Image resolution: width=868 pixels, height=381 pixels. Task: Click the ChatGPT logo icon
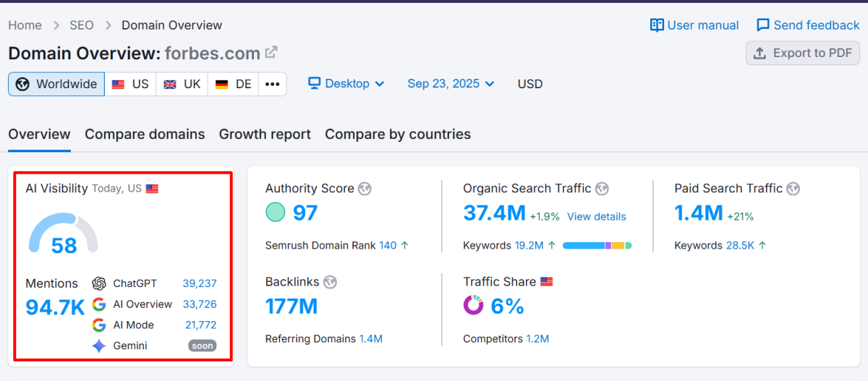[x=99, y=283]
